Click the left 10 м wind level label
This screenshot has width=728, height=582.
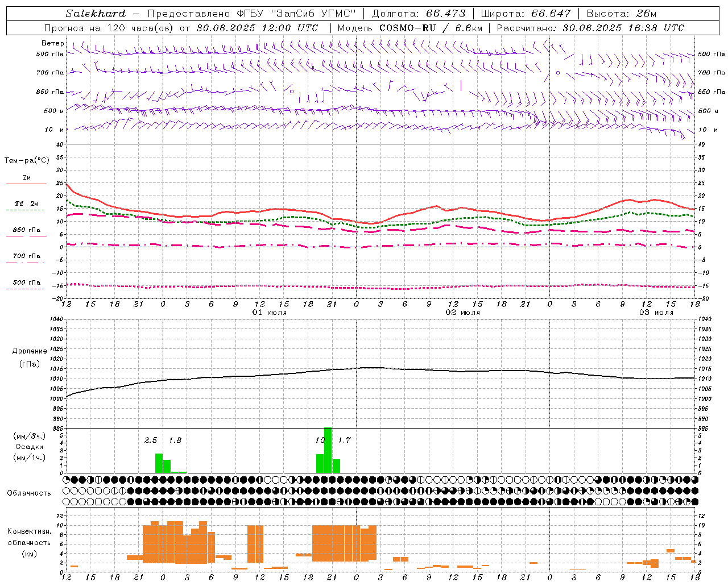tap(55, 130)
